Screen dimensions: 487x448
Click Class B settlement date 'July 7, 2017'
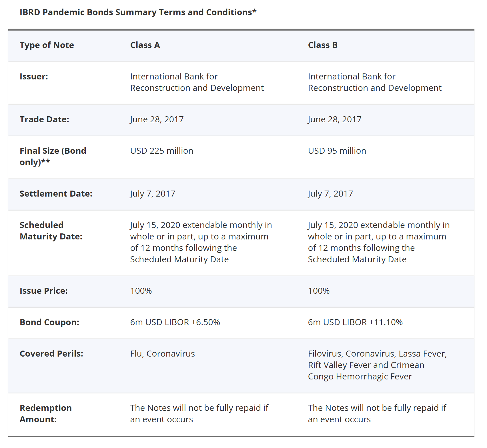[330, 194]
